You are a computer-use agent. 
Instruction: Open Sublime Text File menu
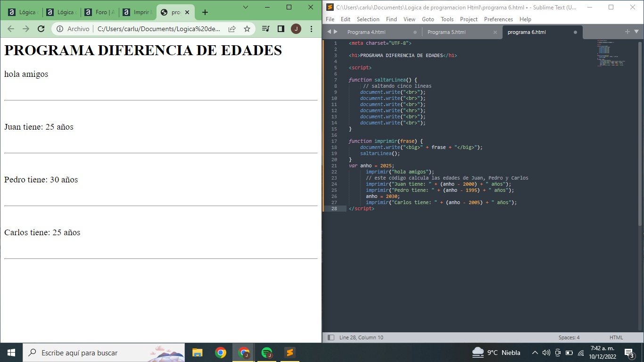(330, 19)
